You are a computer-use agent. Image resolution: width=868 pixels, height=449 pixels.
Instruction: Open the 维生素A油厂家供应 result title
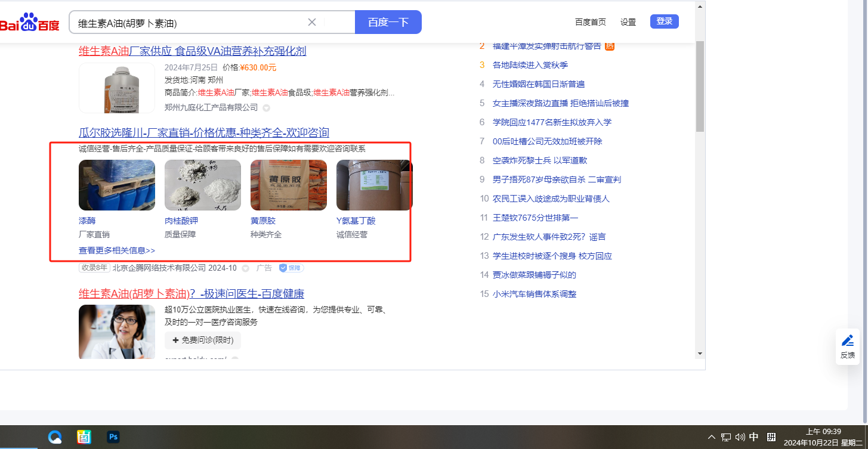tap(193, 51)
